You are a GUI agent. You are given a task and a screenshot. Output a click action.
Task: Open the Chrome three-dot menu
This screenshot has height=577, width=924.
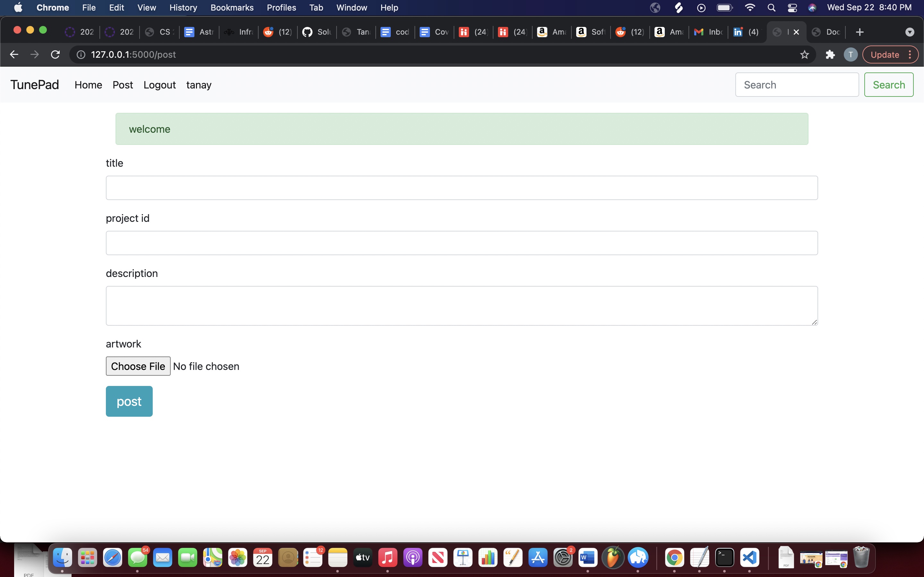(911, 54)
